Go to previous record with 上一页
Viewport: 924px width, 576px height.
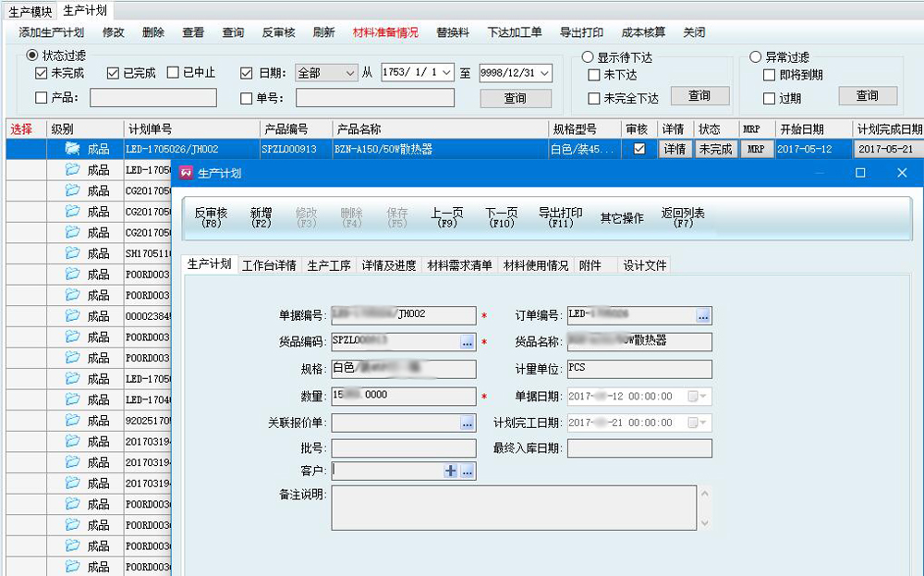click(447, 217)
